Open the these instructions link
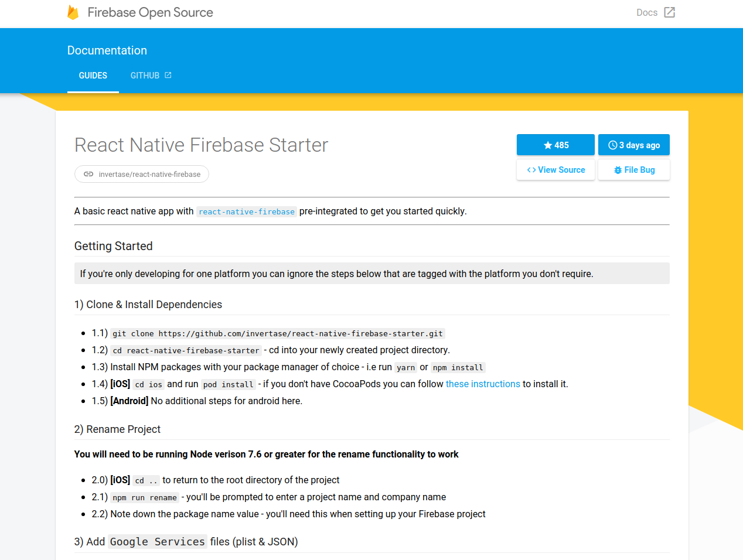743x560 pixels. pyautogui.click(x=483, y=384)
